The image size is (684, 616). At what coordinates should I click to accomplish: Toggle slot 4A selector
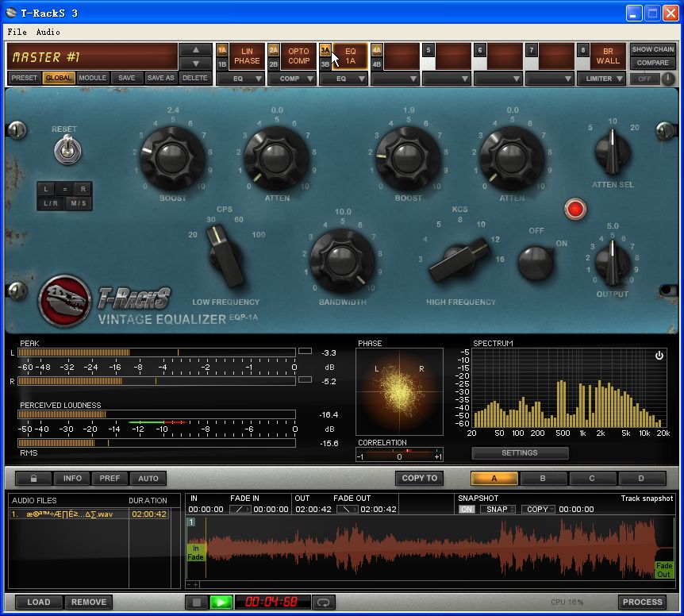pos(376,50)
